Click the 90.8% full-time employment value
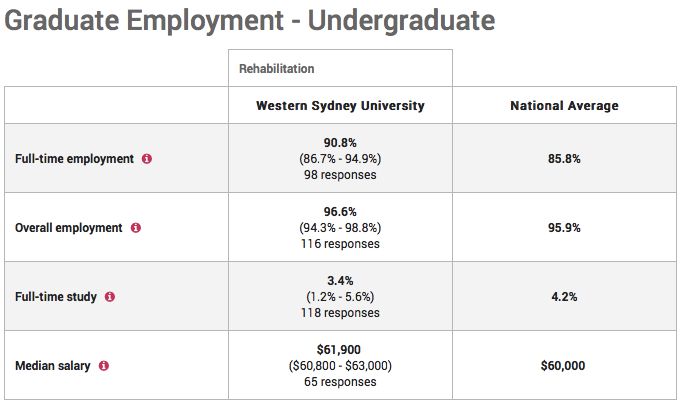683x406 pixels. point(340,143)
